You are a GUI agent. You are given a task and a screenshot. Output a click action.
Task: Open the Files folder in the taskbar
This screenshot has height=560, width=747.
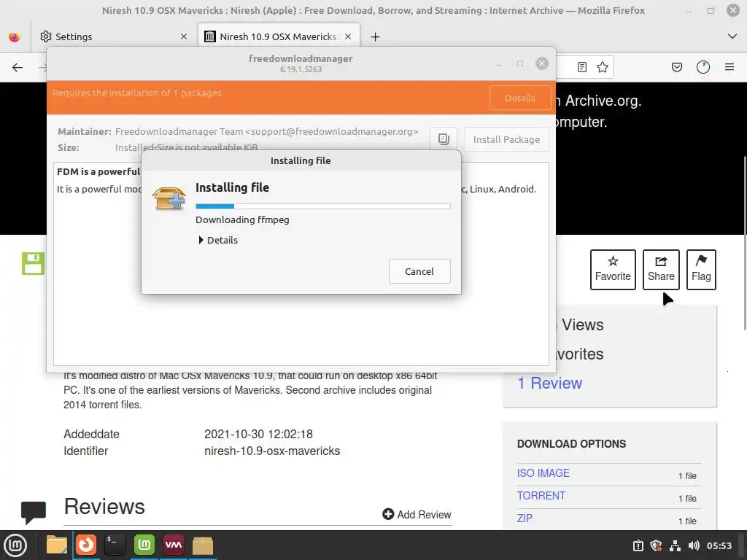(56, 545)
